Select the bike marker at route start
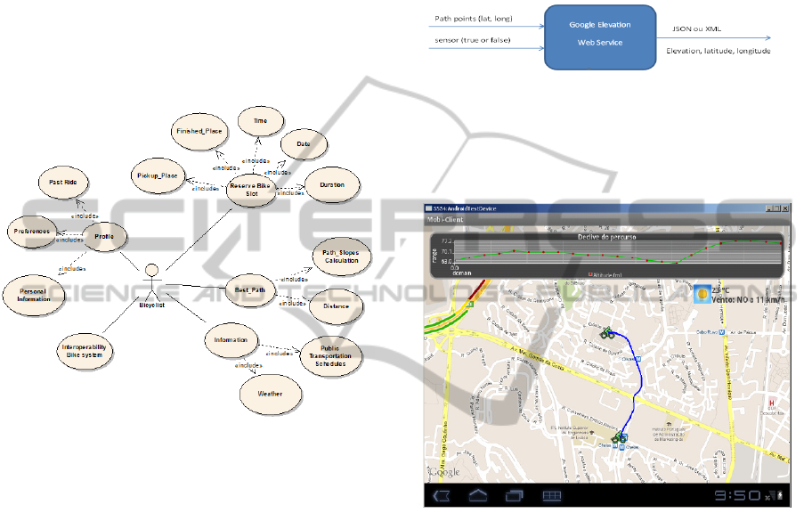 [608, 334]
